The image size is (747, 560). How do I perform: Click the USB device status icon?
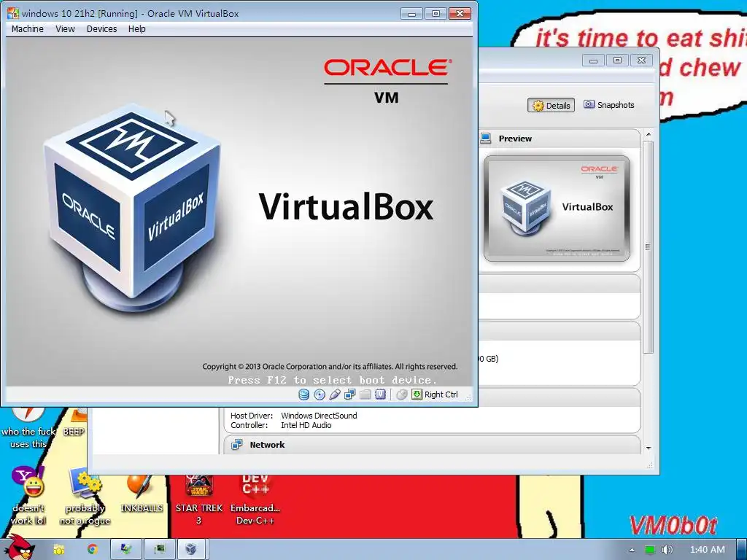tap(334, 394)
